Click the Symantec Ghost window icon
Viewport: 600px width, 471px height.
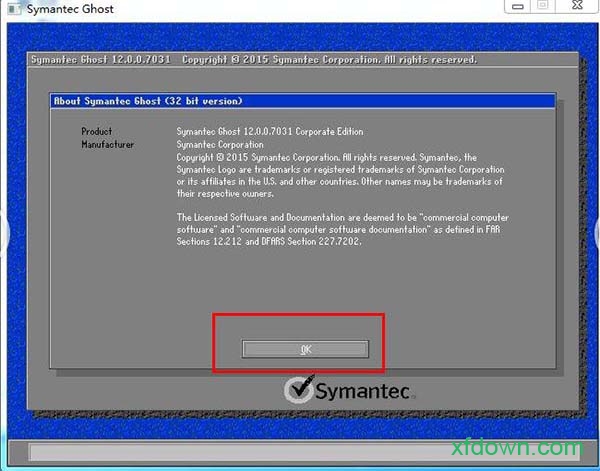tap(12, 9)
